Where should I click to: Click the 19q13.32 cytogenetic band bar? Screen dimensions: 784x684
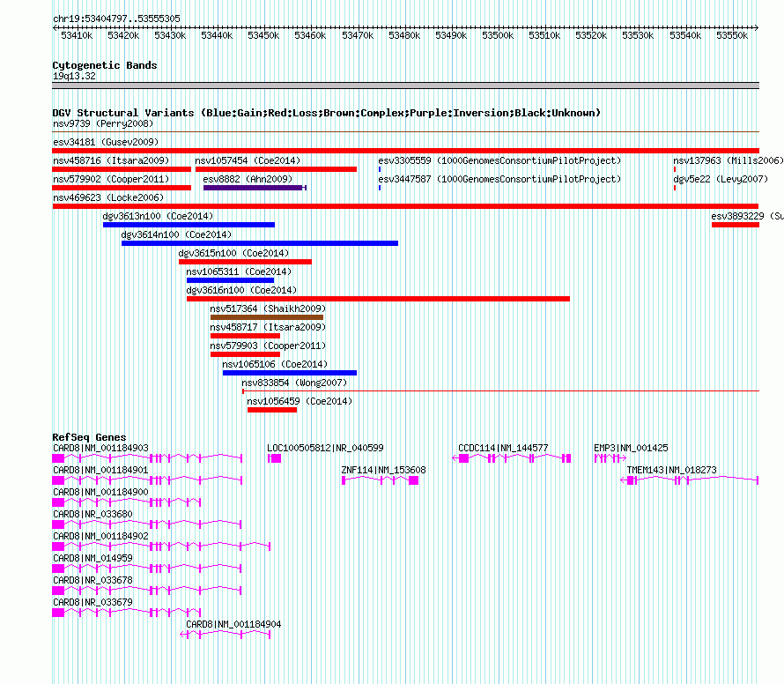405,85
